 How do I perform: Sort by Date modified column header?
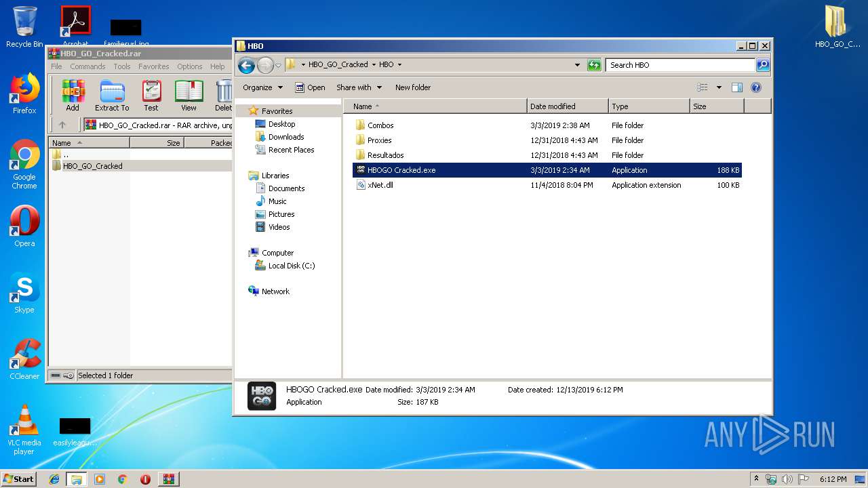(568, 106)
